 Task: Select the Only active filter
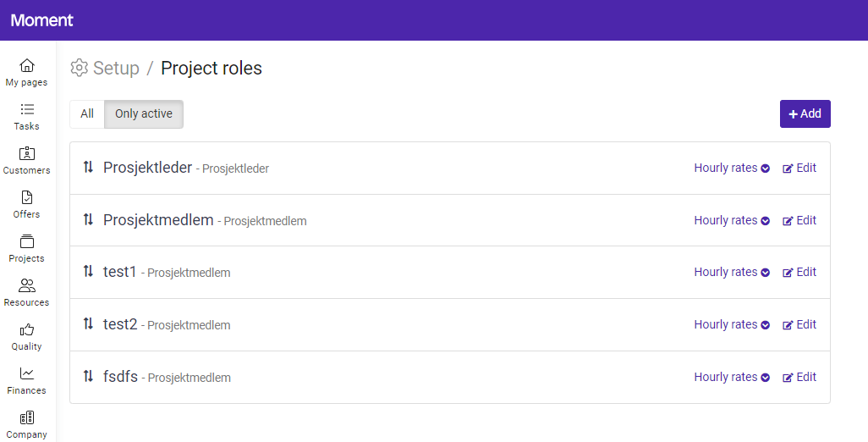click(144, 113)
